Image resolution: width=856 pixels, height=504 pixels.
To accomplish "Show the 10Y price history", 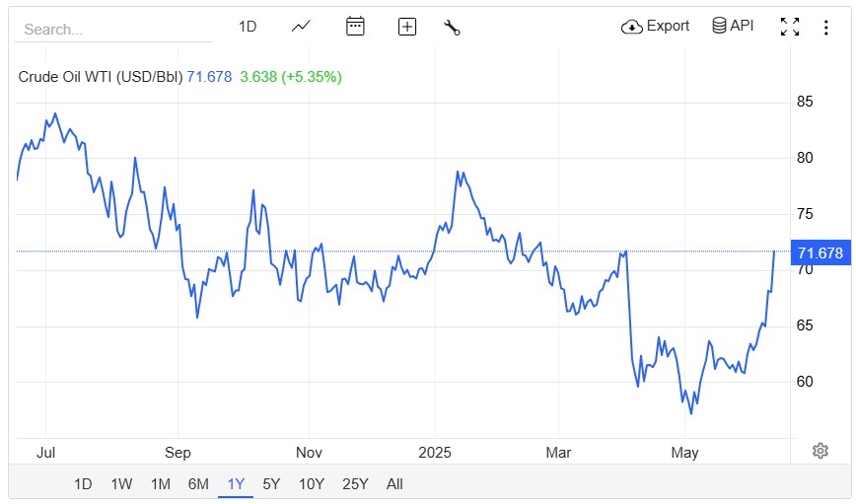I will (311, 483).
